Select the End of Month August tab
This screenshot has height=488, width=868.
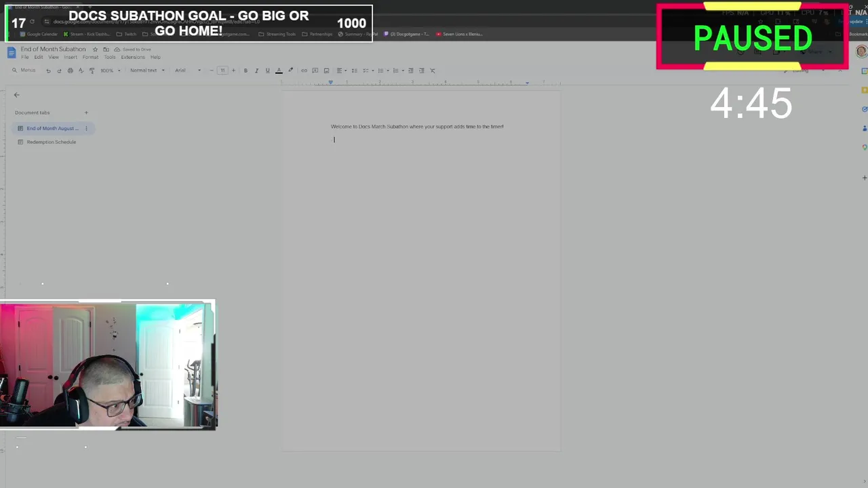coord(52,128)
